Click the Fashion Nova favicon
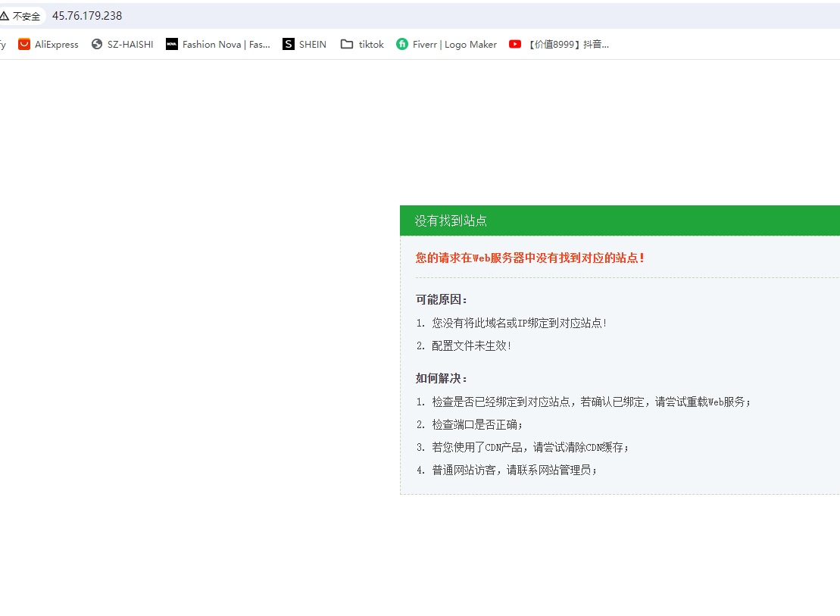840x616 pixels. [x=172, y=44]
